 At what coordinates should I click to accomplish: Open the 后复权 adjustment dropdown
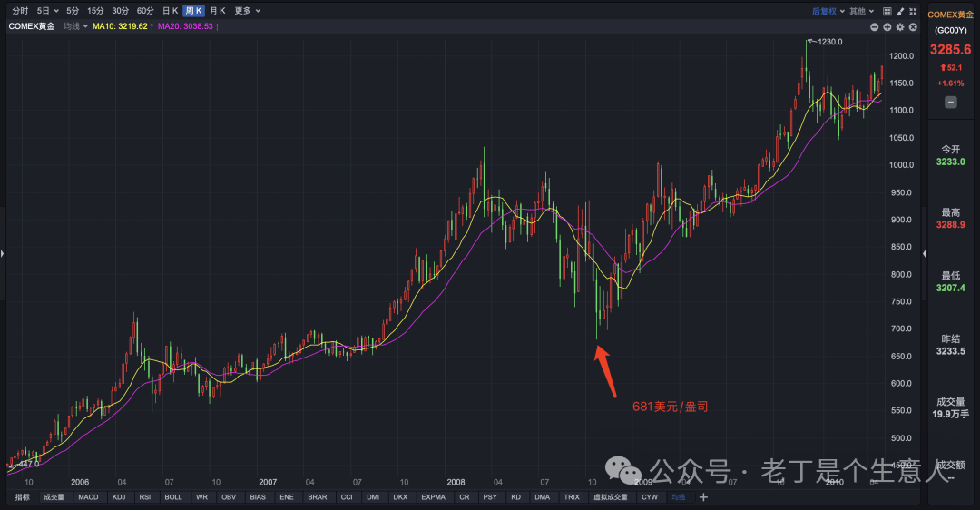828,11
